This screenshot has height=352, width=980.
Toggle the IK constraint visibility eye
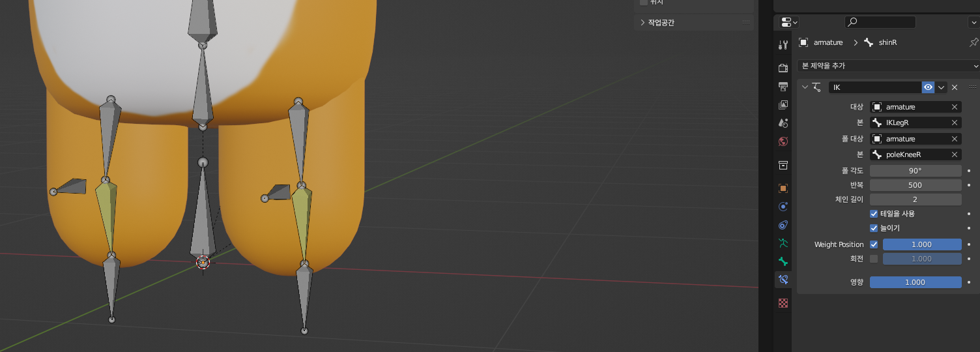tap(928, 87)
